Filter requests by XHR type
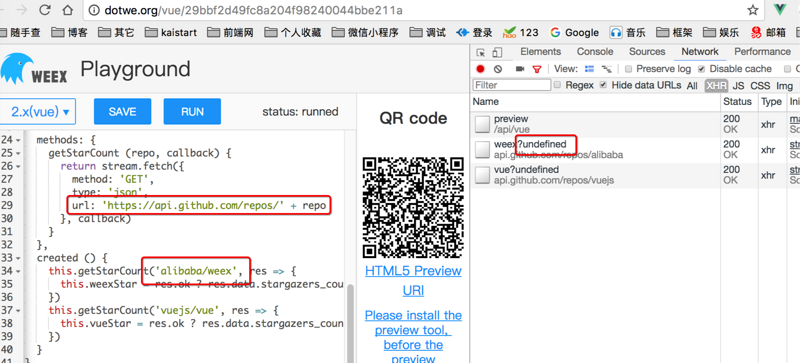The height and width of the screenshot is (363, 800). pos(716,86)
